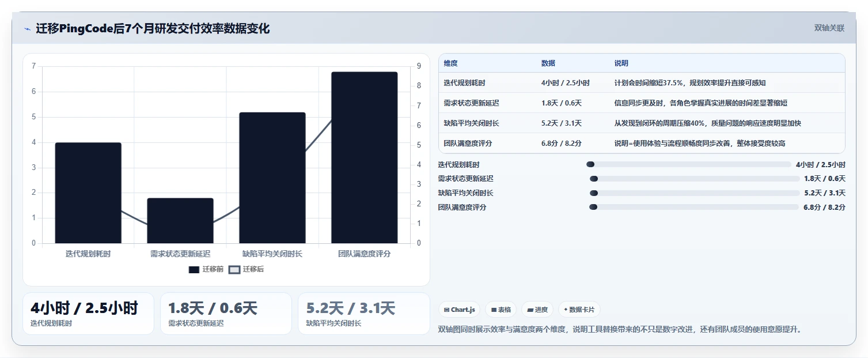Viewport: 868px width, 358px height.
Task: Click the 6.8分 / 8.2分 value next to the progress bar
Action: [x=824, y=207]
